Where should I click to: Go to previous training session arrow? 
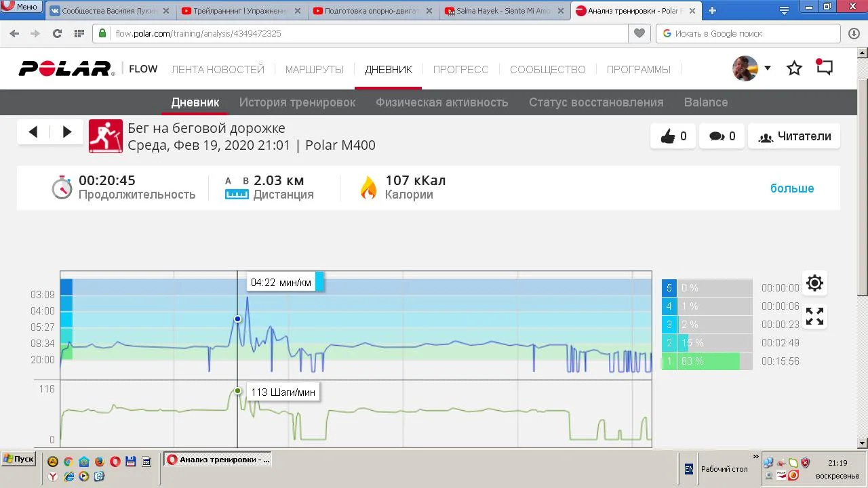(33, 132)
